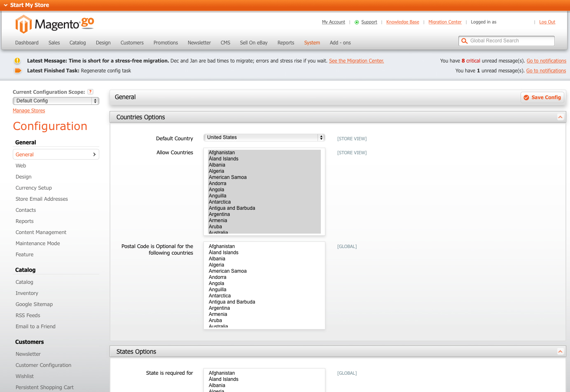570x392 pixels.
Task: Open the System menu
Action: point(312,43)
